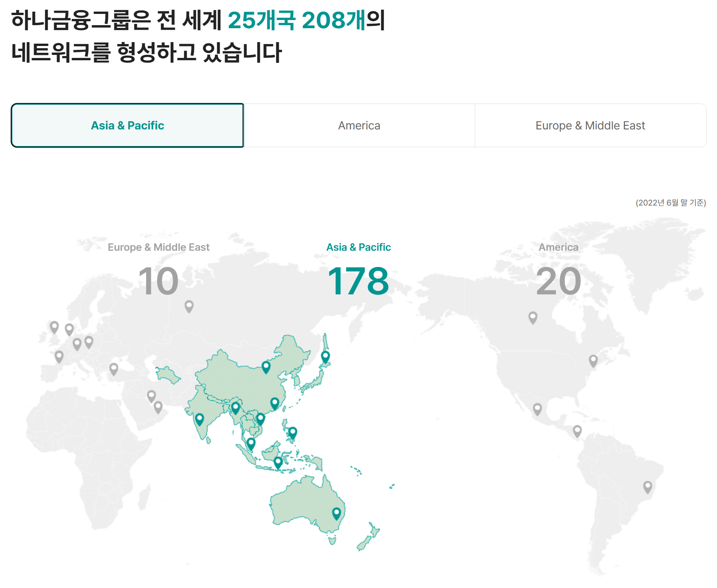Switch to the America tab

click(359, 126)
